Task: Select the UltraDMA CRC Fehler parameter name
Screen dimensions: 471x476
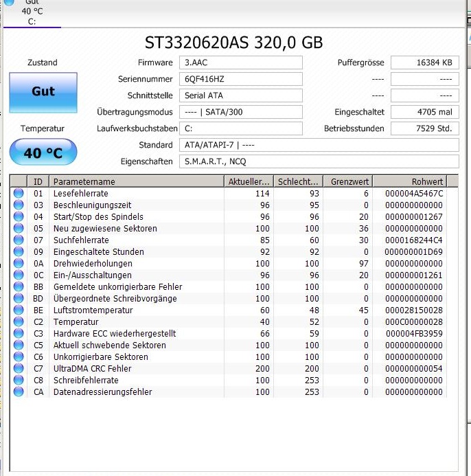Action: pos(92,369)
